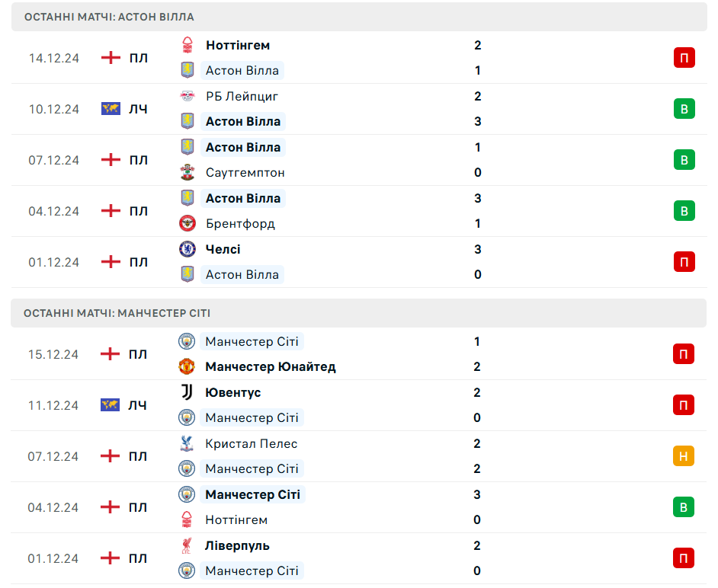Image resolution: width=718 pixels, height=588 pixels.
Task: Select the Останні матчі: Астон Вілла header
Action: [109, 17]
